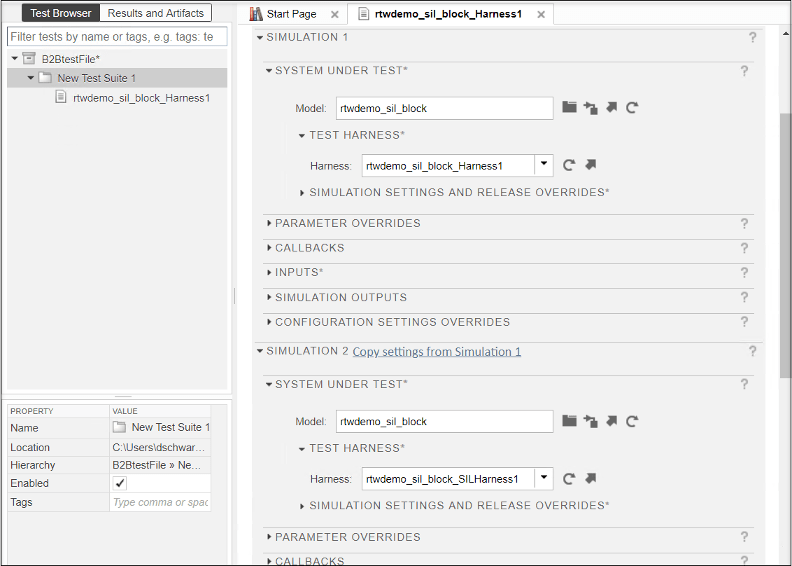Expand the Inputs section
The image size is (792, 566).
tap(269, 272)
